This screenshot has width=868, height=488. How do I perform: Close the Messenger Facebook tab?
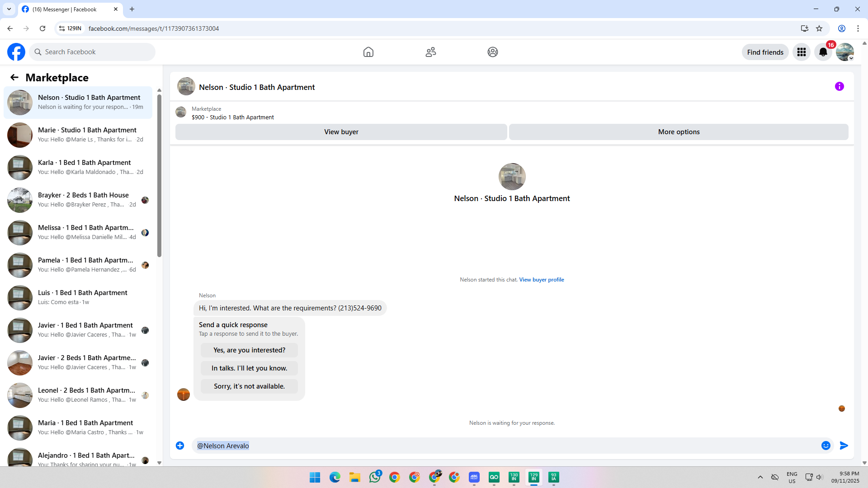tap(116, 9)
